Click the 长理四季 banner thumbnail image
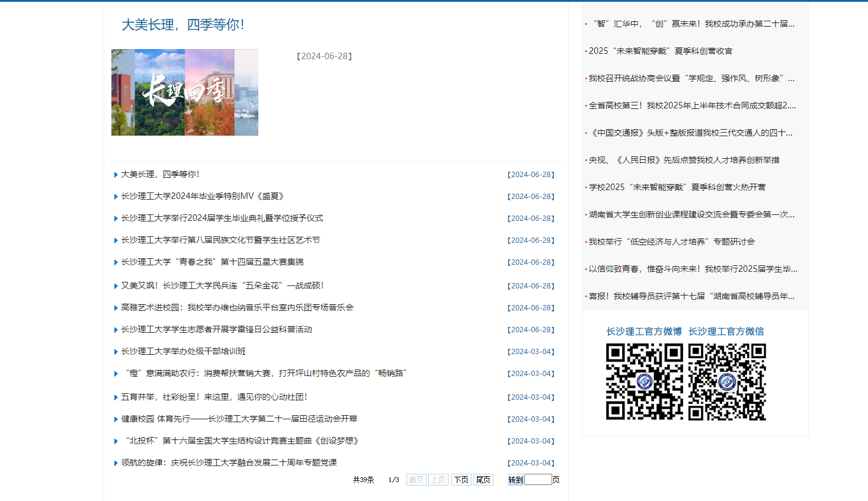This screenshot has width=868, height=501. point(184,92)
